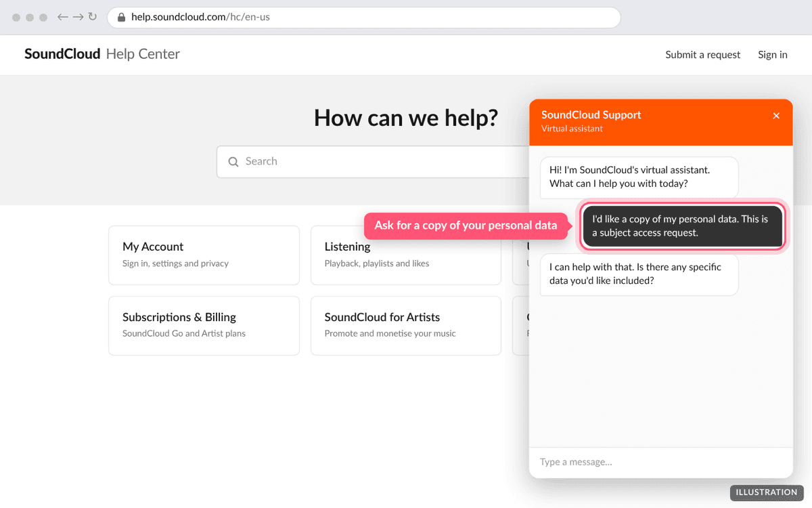Click 'Promote and monetise your music' text

(x=390, y=334)
